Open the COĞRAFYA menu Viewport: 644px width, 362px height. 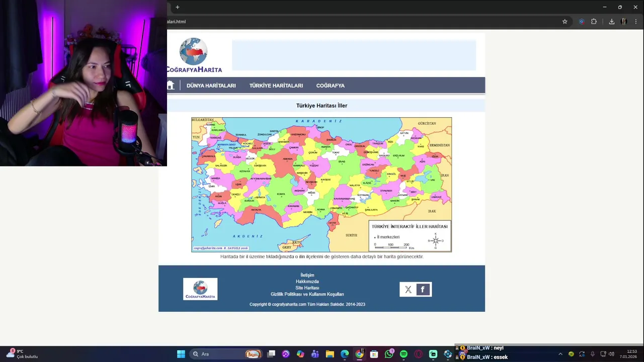tap(331, 85)
